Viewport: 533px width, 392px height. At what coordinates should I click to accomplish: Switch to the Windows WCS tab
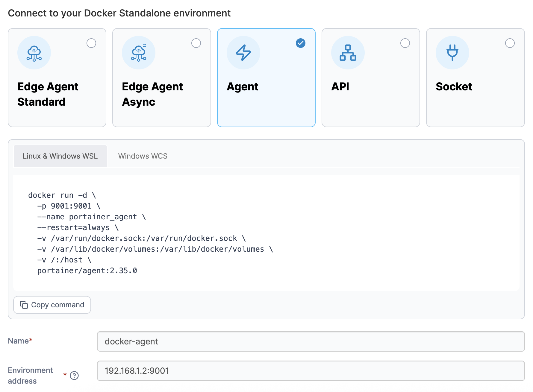click(x=143, y=156)
